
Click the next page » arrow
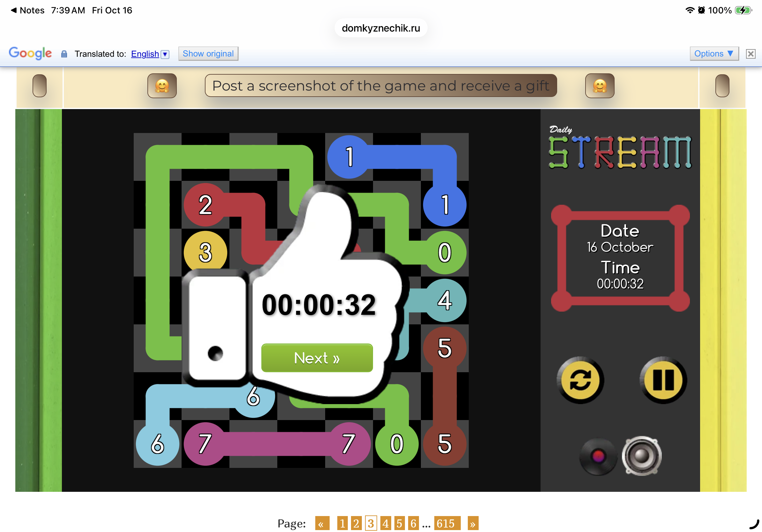(473, 523)
